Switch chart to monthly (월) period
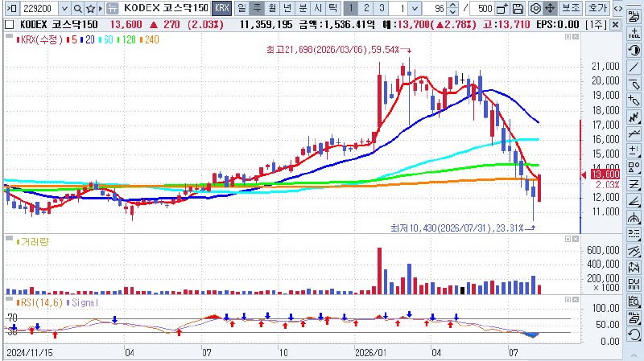This screenshot has width=644, height=361. (x=272, y=8)
